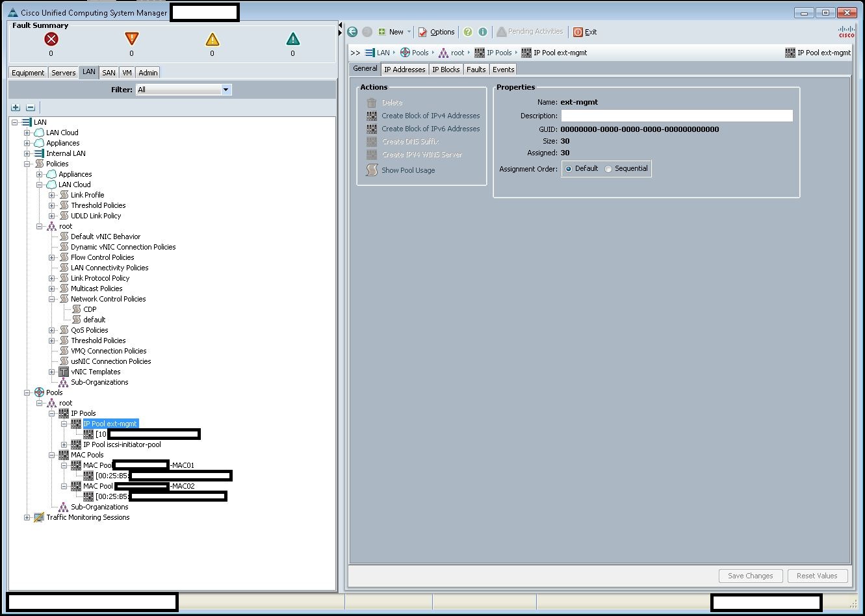Click the critical faults red X icon
Screen dimensions: 865x616
click(x=51, y=40)
